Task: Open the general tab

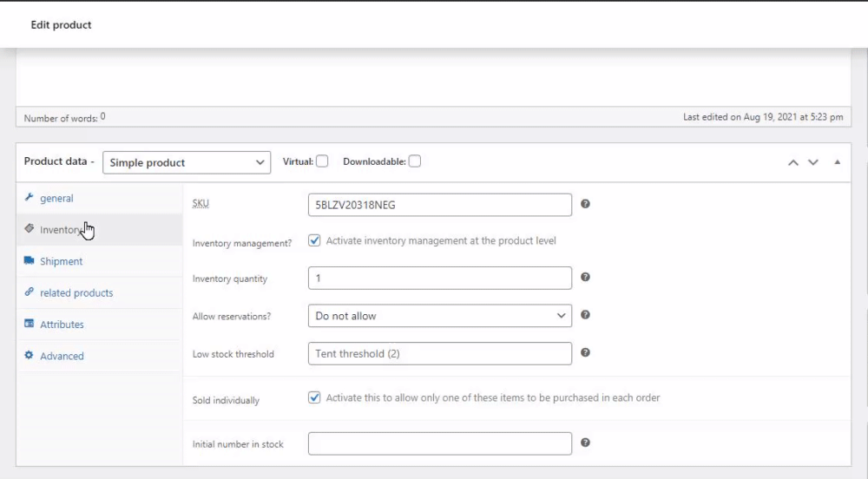Action: coord(100,198)
